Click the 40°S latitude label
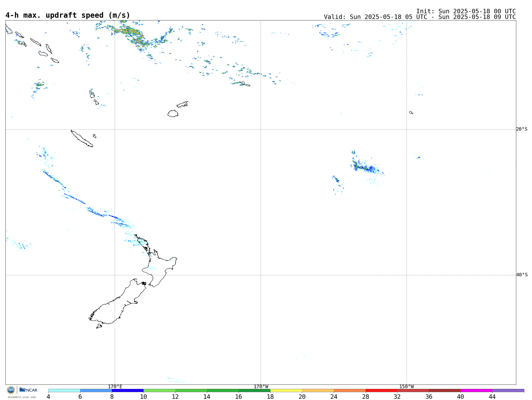532x400 pixels. (522, 275)
